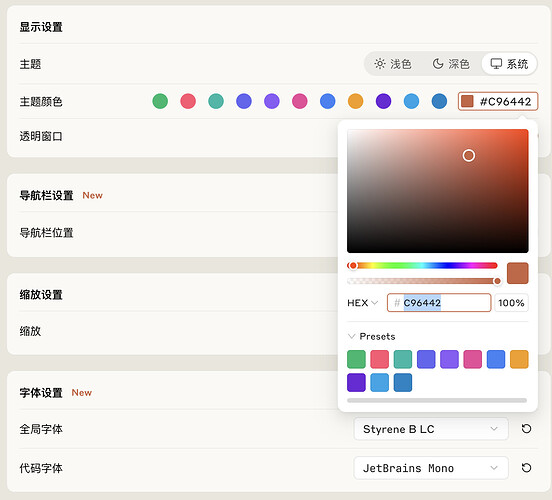Click the 导航栏设置 section heading
The height and width of the screenshot is (500, 552).
(46, 195)
